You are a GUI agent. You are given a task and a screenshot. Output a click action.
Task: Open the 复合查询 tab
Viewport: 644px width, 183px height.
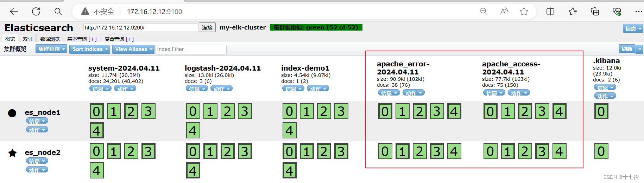119,39
